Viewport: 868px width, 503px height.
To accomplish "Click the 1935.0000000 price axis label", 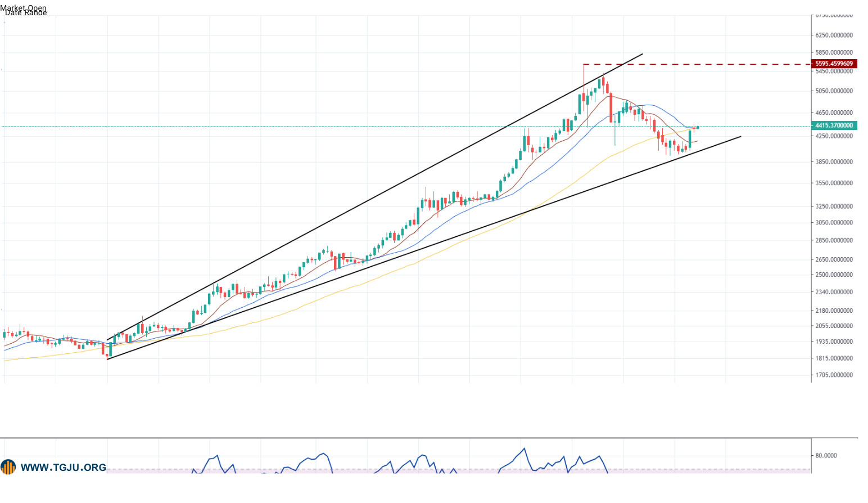I will pyautogui.click(x=834, y=342).
